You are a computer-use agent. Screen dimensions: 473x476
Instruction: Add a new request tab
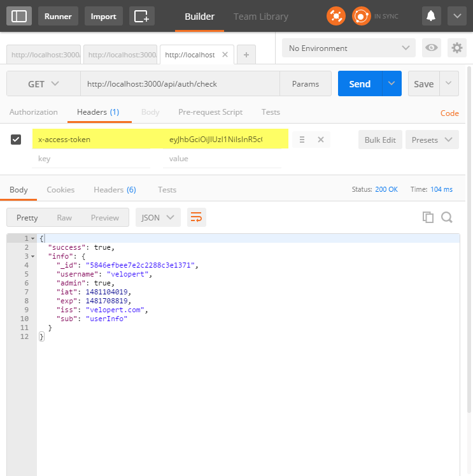coord(246,55)
